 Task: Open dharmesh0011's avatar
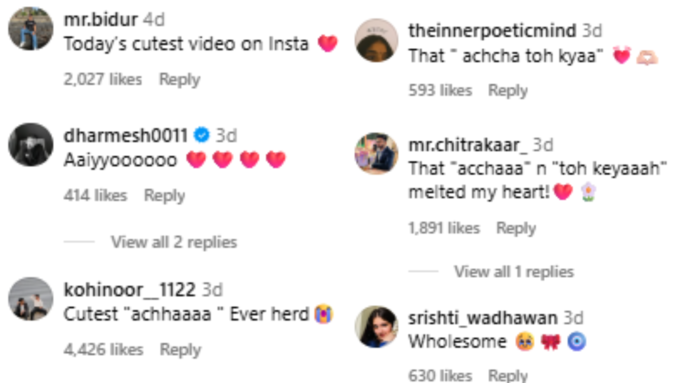click(x=31, y=145)
